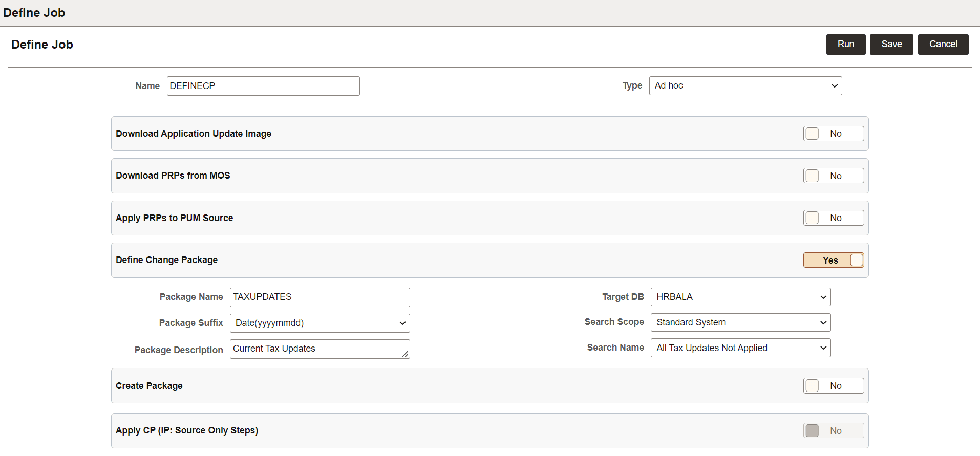
Task: Click the Package Name input field
Action: tap(320, 297)
